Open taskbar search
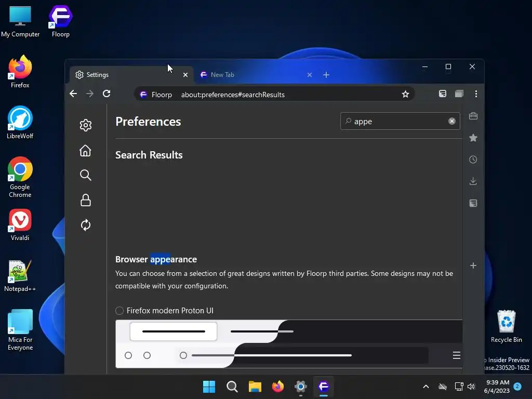The image size is (532, 399). 232,387
